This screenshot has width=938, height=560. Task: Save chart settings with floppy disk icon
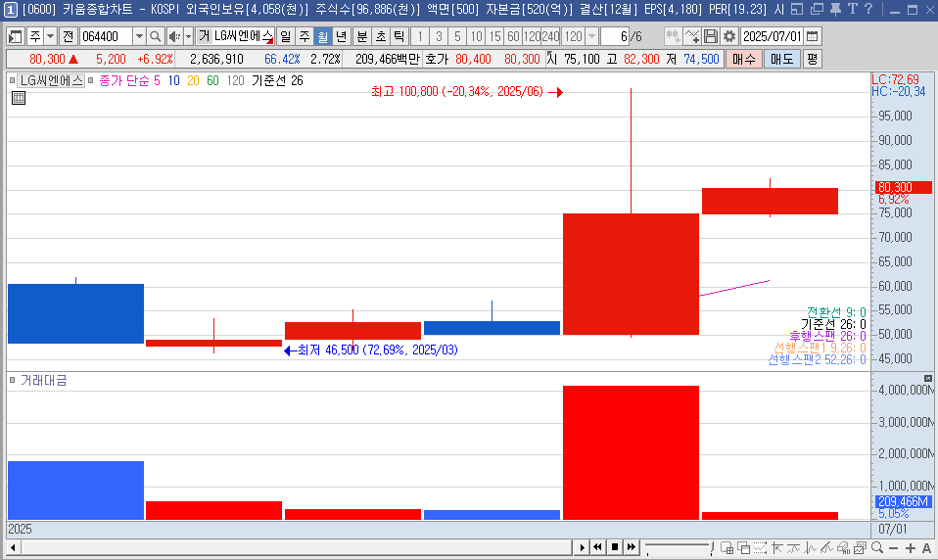click(711, 36)
